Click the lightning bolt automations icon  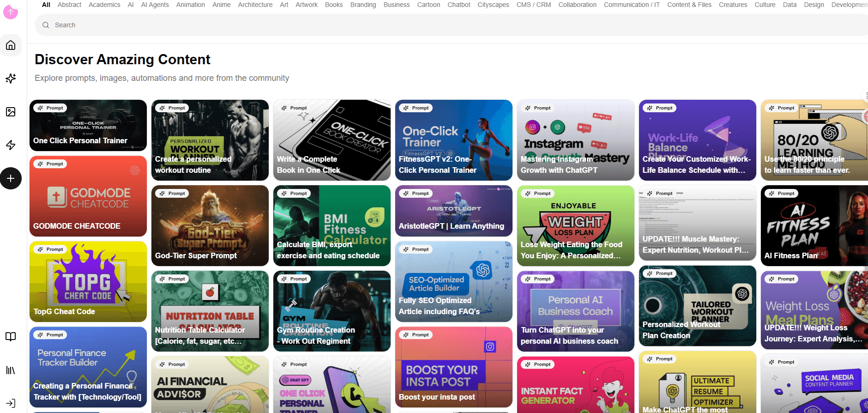pos(11,145)
